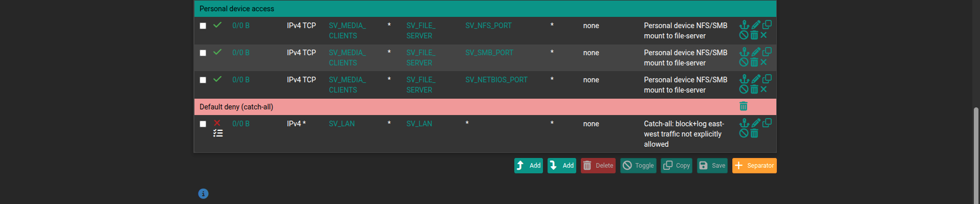Click the anchor move icon for SV_NFS_PORT rule
This screenshot has width=980, height=204.
tap(744, 25)
